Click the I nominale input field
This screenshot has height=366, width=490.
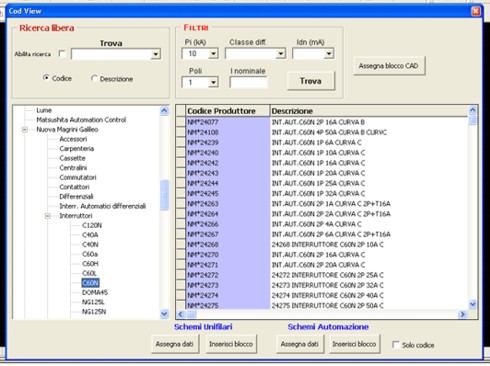coord(249,82)
